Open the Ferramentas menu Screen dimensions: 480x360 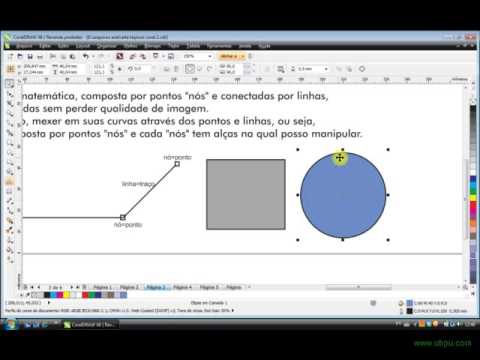[219, 46]
